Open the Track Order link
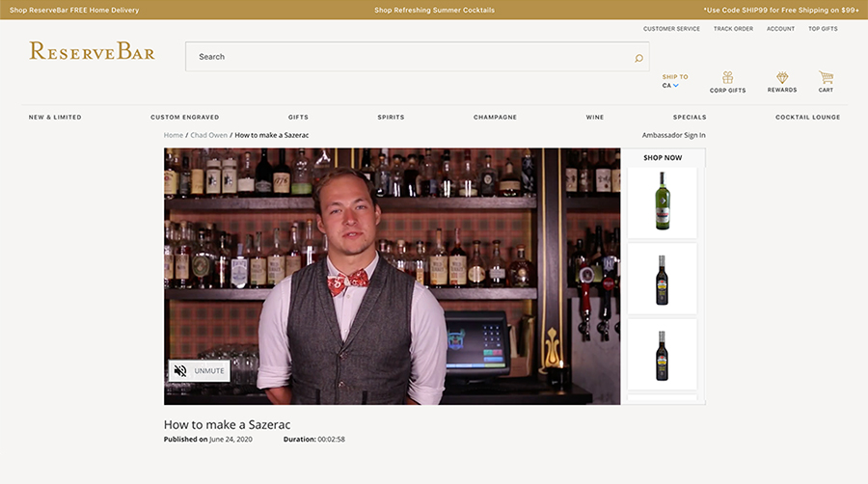This screenshot has height=484, width=868. click(x=733, y=29)
